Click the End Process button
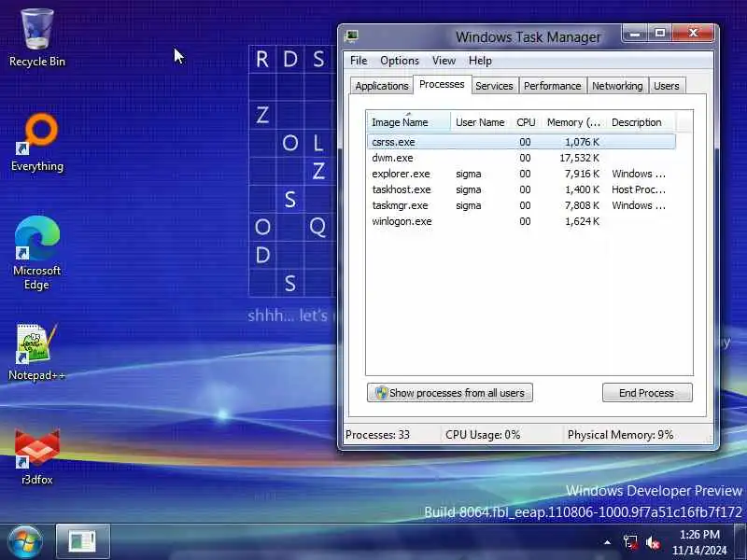Screen dimensions: 747x560 pyautogui.click(x=647, y=392)
